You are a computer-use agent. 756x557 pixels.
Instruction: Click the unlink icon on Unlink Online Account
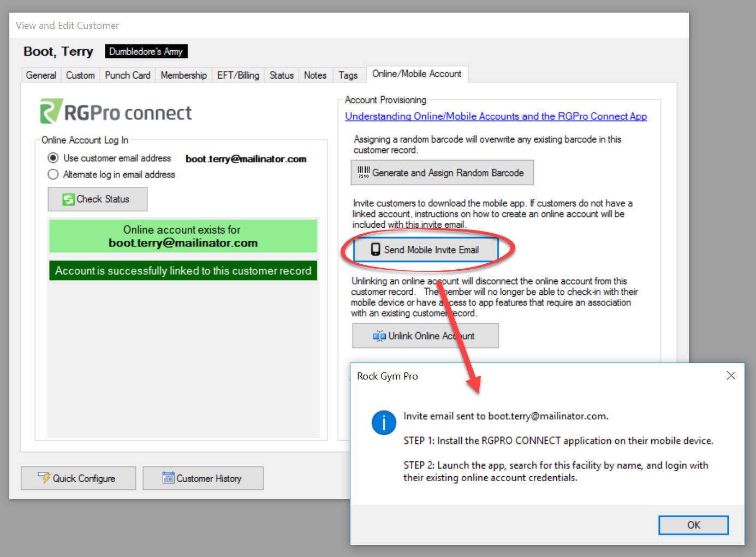[x=379, y=336]
